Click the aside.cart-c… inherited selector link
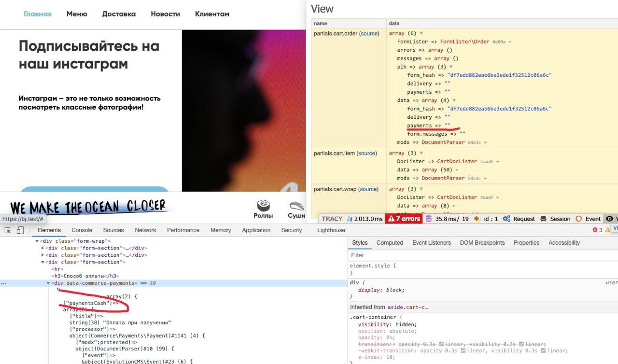 (x=407, y=307)
